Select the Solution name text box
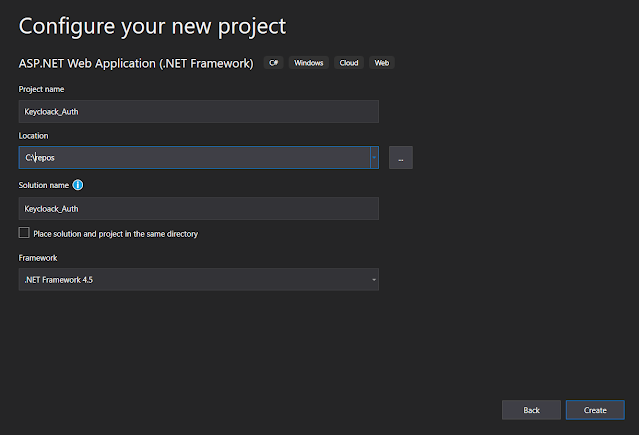639x435 pixels. pyautogui.click(x=198, y=208)
